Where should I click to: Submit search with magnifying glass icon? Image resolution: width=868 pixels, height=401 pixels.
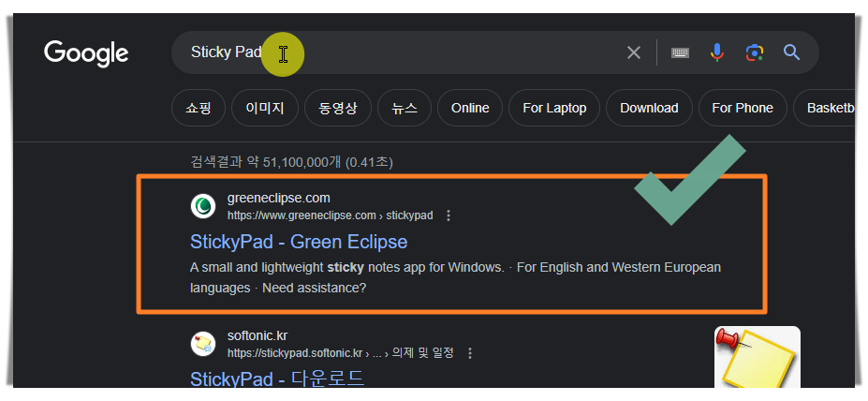791,52
